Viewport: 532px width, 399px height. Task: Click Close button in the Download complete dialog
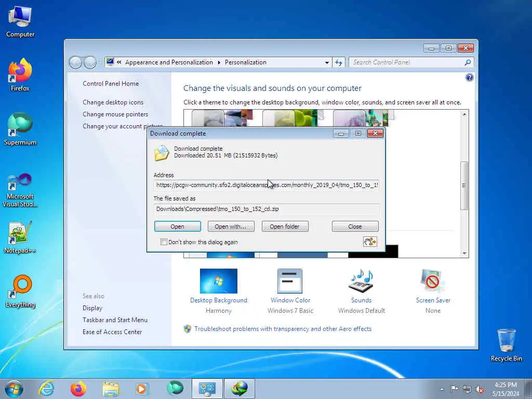(355, 227)
